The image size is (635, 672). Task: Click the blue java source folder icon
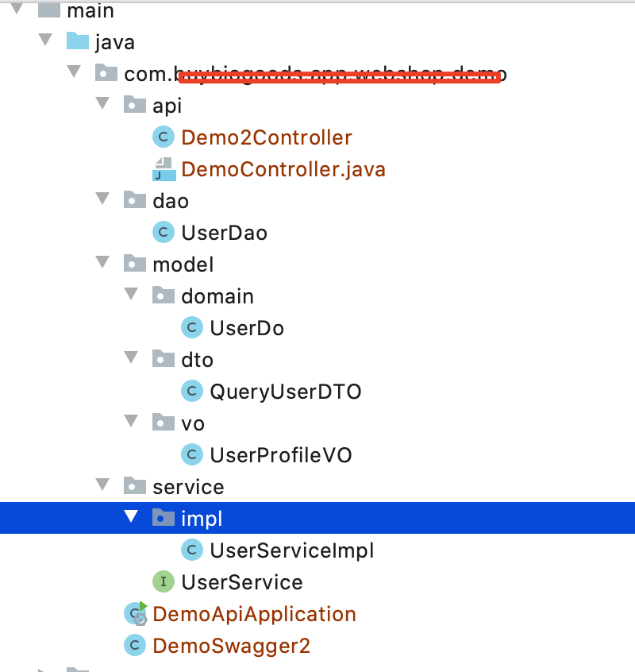(77, 41)
